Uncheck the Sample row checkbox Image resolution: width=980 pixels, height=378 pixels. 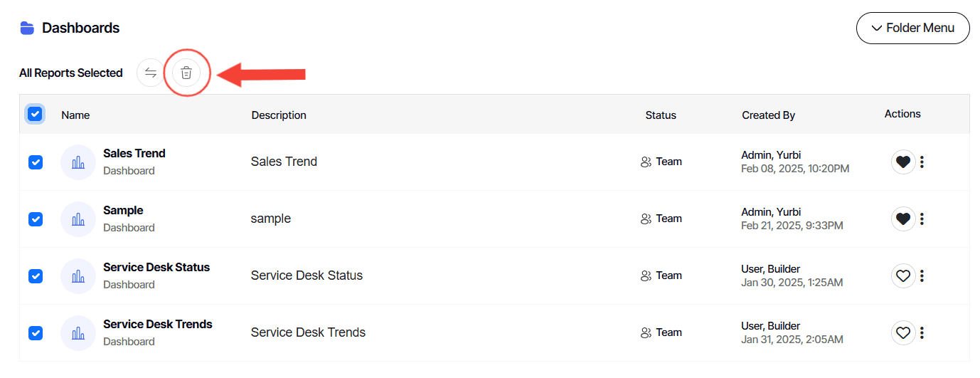(x=36, y=219)
